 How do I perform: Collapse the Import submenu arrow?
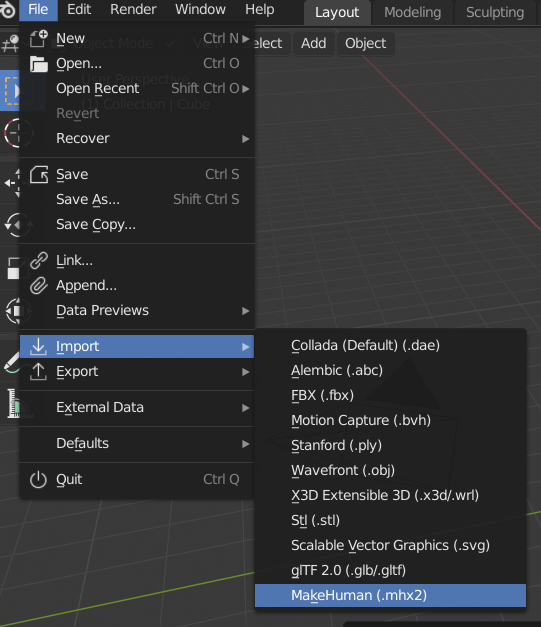pyautogui.click(x=246, y=347)
